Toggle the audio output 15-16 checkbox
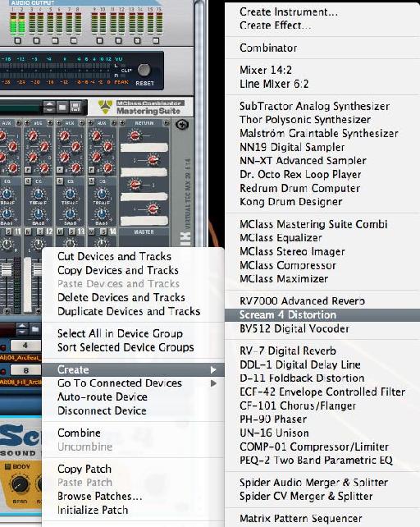Image resolution: width=420 pixels, height=527 pixels. 156,41
